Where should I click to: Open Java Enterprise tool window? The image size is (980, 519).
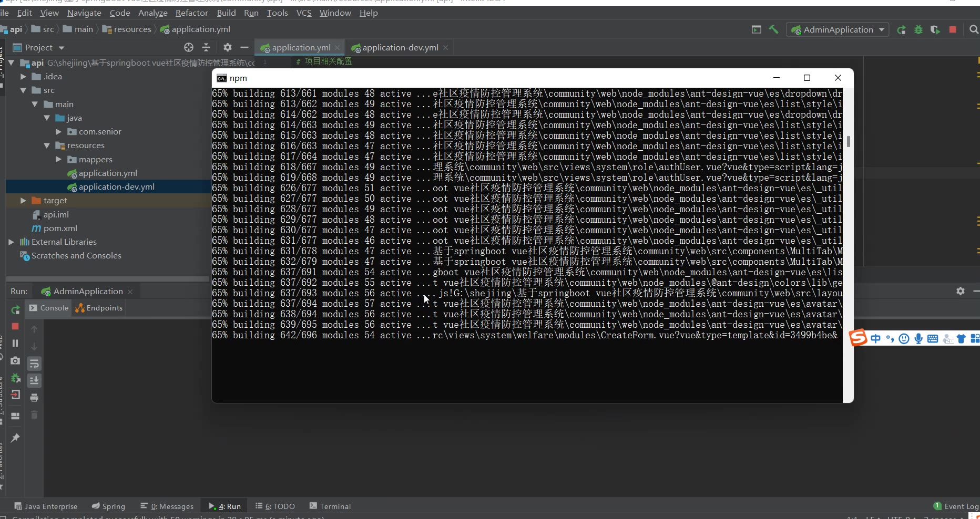pyautogui.click(x=46, y=506)
